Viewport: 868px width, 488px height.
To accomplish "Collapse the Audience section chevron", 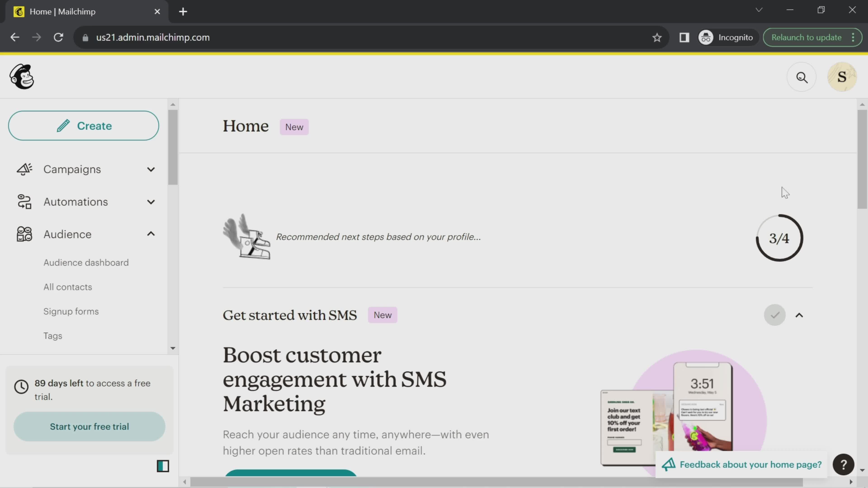I will tap(150, 234).
